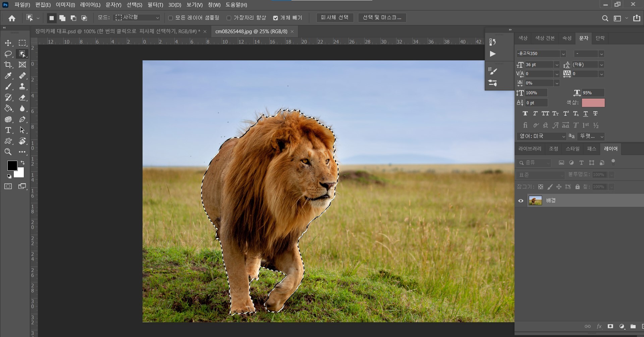
Task: Select the Crop tool
Action: coord(8,65)
